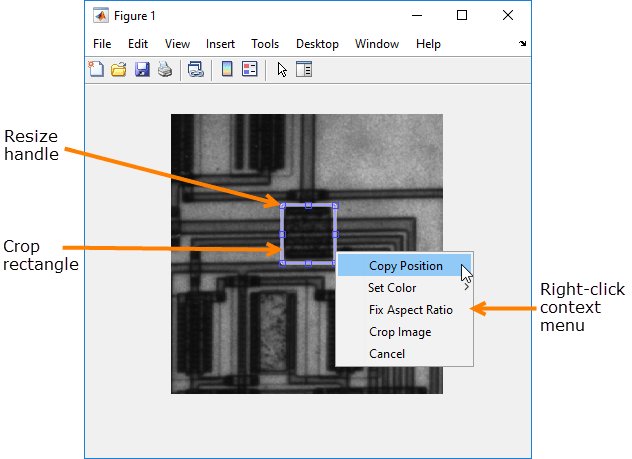The width and height of the screenshot is (632, 459).
Task: Click the right-middle resize handle of the crop rectangle
Action: coord(335,234)
